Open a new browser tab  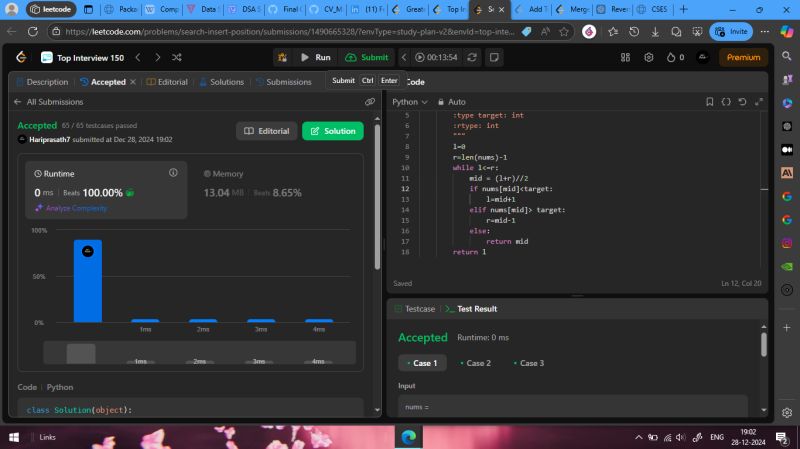click(x=684, y=9)
